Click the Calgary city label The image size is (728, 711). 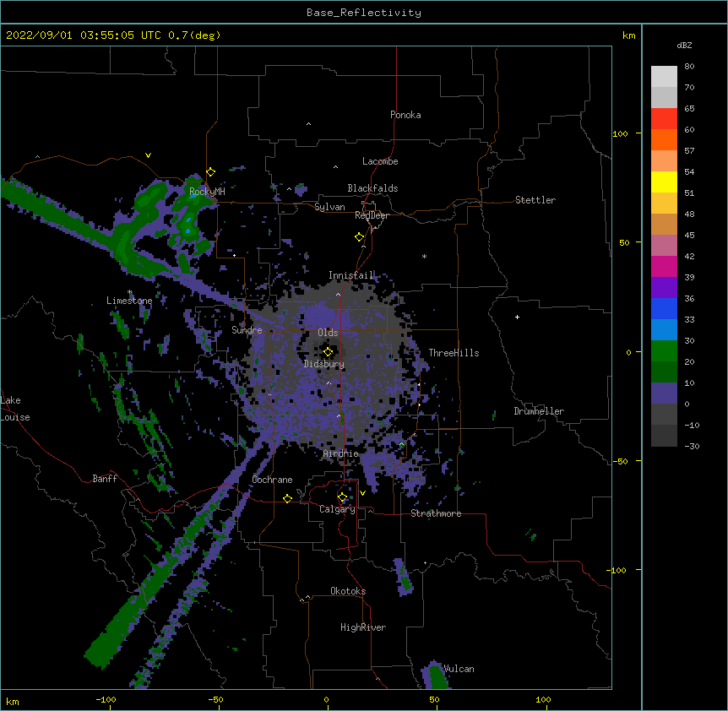(337, 509)
